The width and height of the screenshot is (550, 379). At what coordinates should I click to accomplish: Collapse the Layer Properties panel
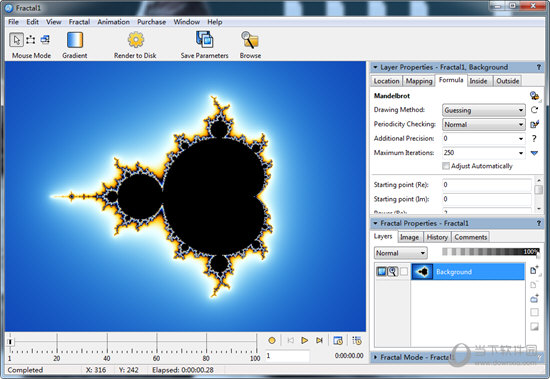375,67
